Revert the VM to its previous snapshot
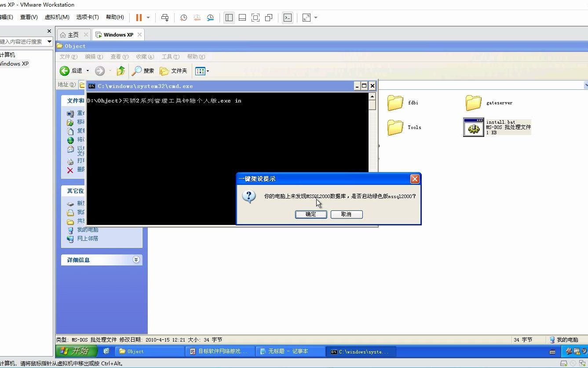The height and width of the screenshot is (368, 588). click(197, 18)
